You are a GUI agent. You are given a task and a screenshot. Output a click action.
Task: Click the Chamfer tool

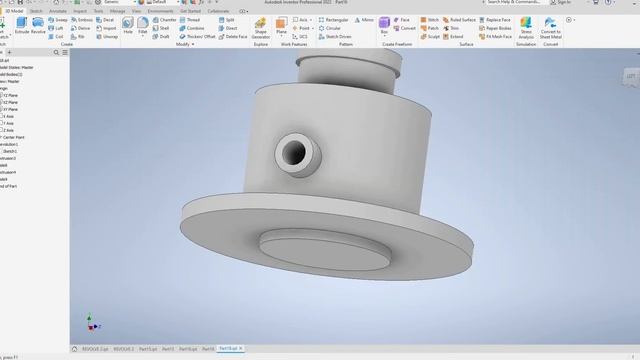tap(164, 20)
